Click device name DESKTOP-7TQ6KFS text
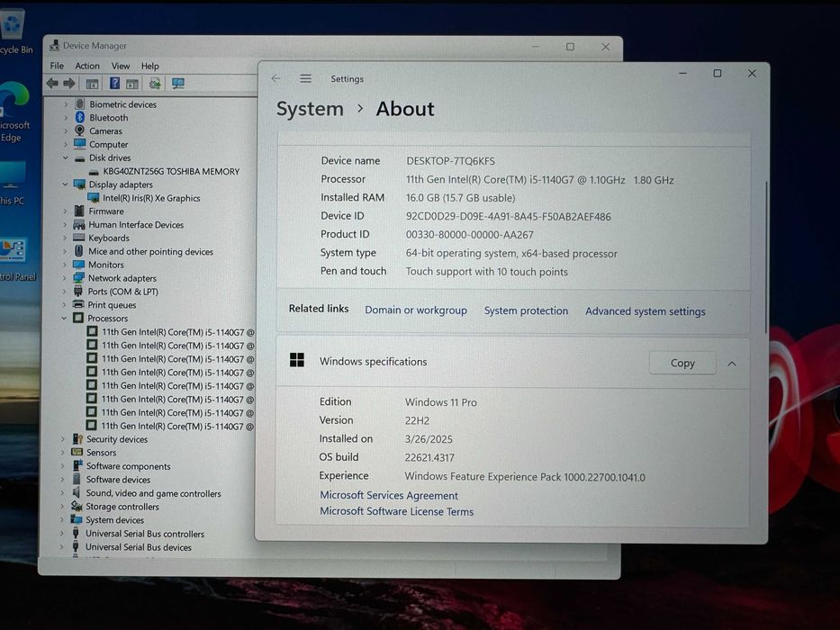The image size is (840, 630). point(450,161)
